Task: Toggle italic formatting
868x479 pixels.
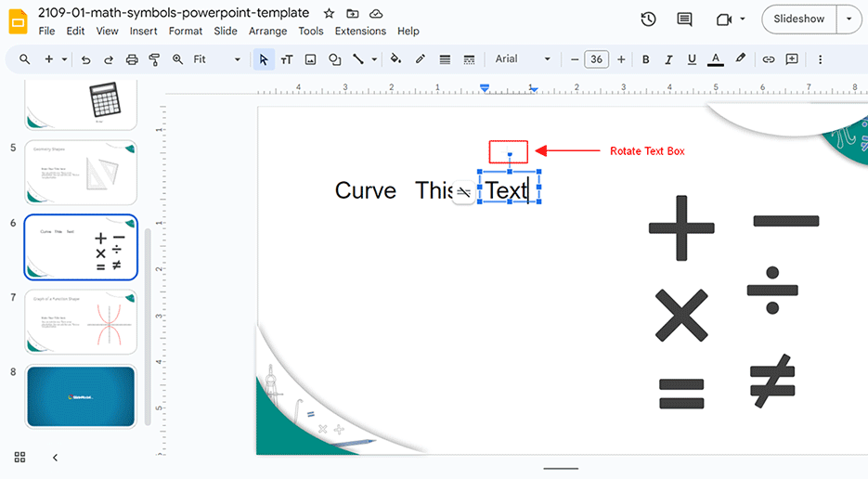Action: [668, 59]
